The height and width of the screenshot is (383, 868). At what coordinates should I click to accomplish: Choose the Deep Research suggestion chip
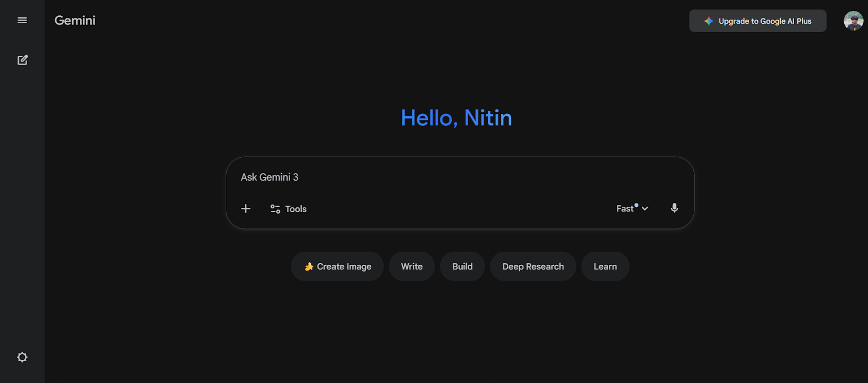533,266
